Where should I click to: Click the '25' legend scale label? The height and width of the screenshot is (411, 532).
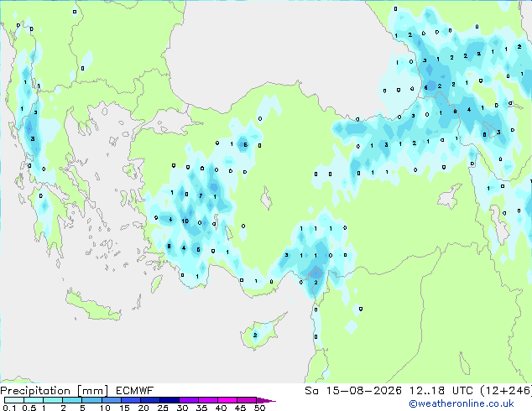coord(163,408)
